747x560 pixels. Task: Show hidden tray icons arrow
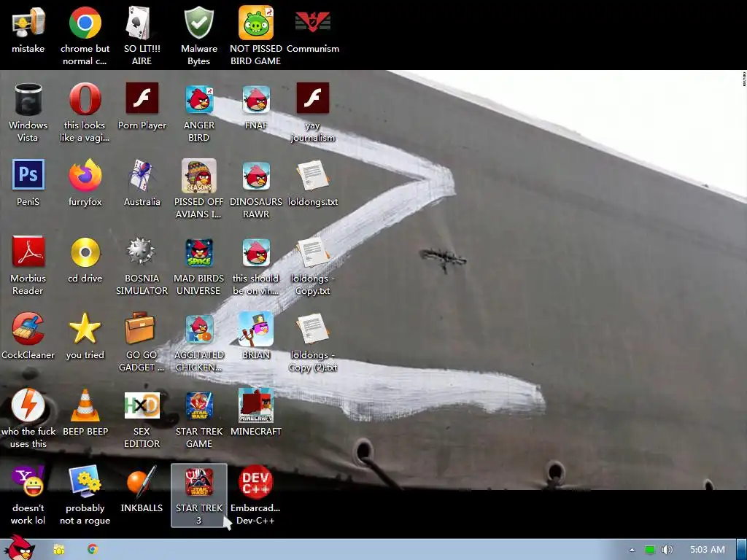pyautogui.click(x=632, y=550)
